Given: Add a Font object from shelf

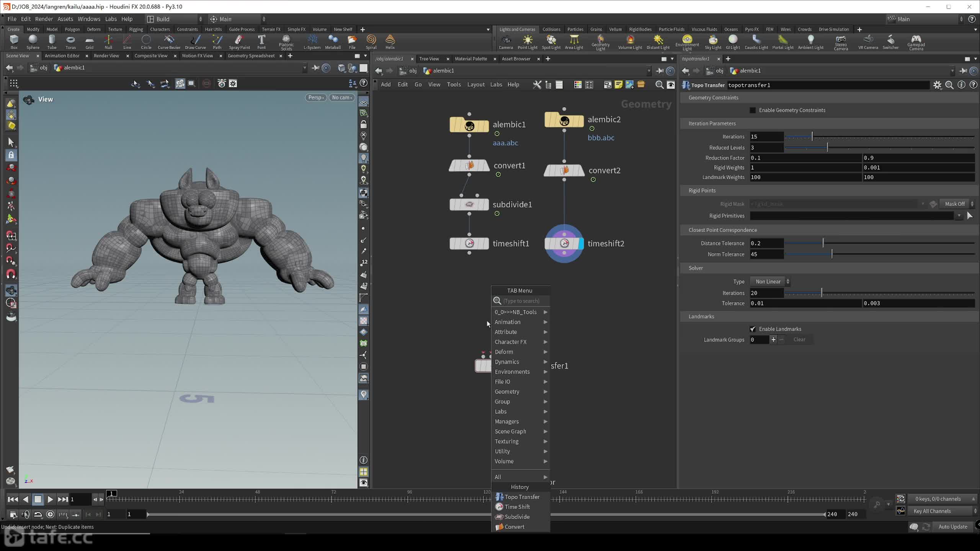Looking at the screenshot, I should (261, 42).
